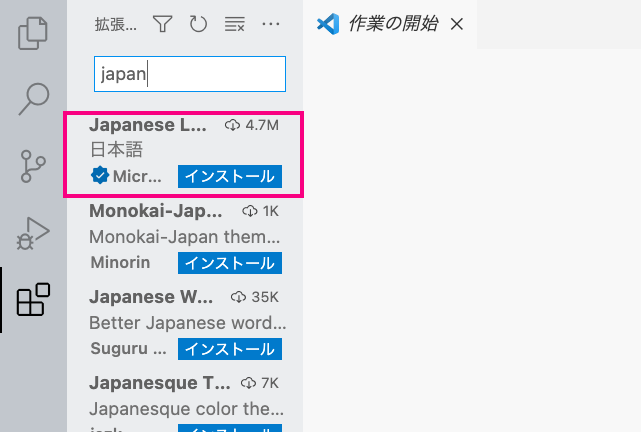
Task: Open the extensions more actions menu
Action: [271, 24]
